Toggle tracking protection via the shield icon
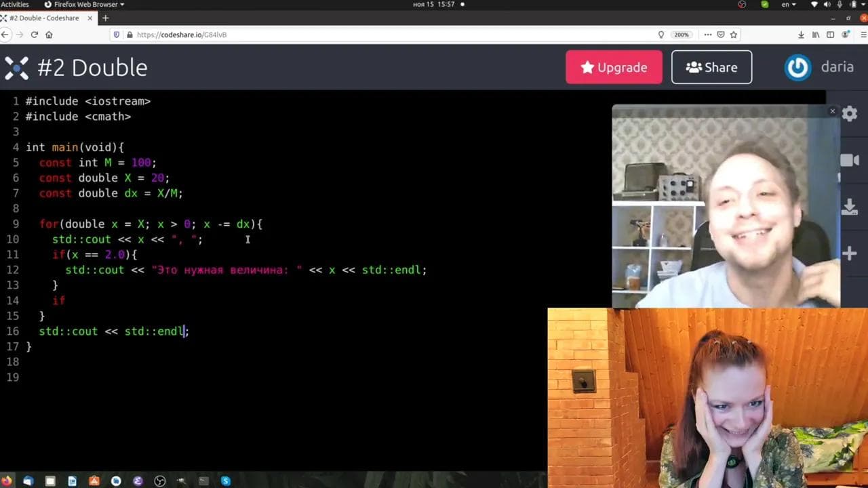Viewport: 868px width, 488px height. point(115,35)
